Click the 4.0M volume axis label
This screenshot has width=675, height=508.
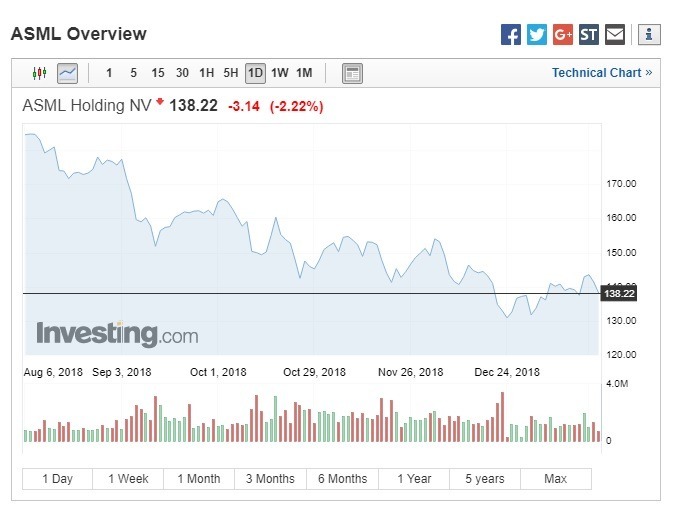[617, 384]
